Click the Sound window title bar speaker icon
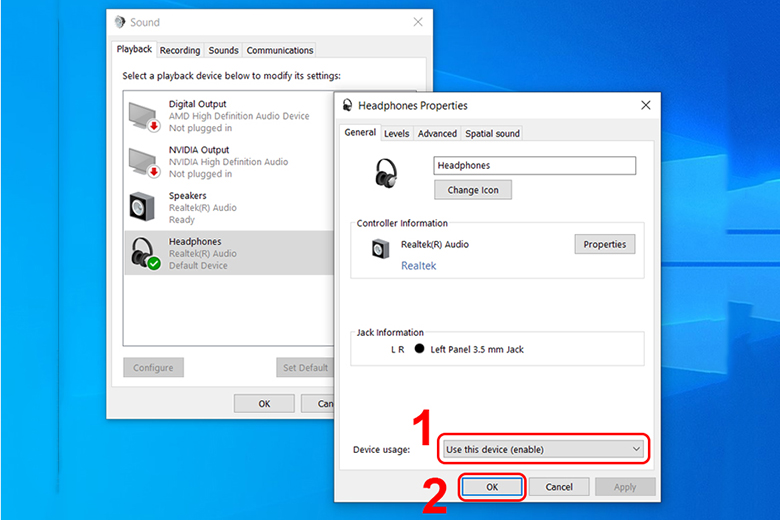The height and width of the screenshot is (520, 780). coord(120,22)
